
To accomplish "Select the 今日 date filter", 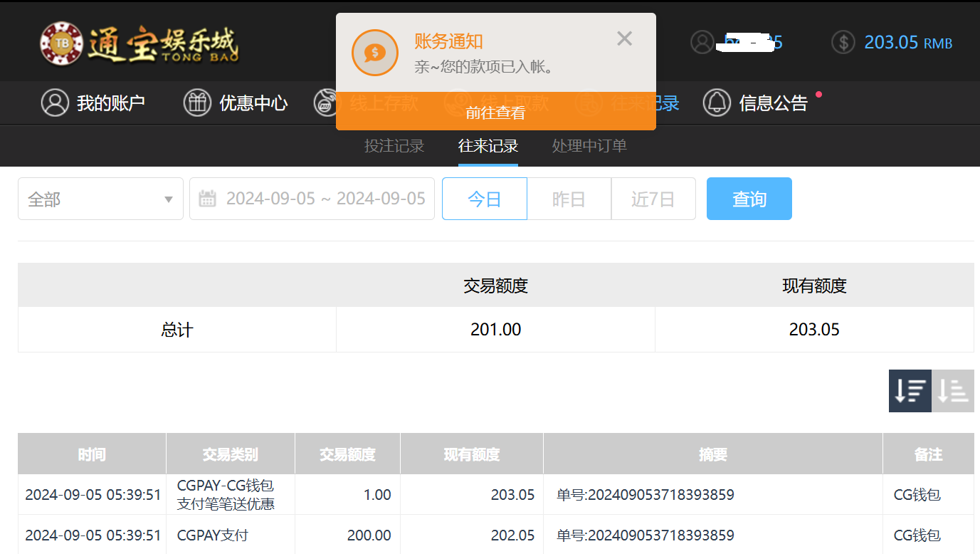I will (x=485, y=199).
